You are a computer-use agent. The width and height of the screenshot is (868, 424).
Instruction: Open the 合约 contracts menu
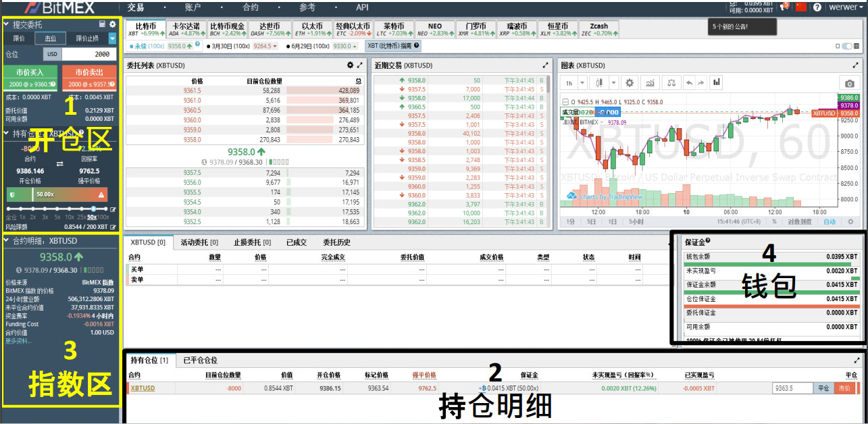251,7
